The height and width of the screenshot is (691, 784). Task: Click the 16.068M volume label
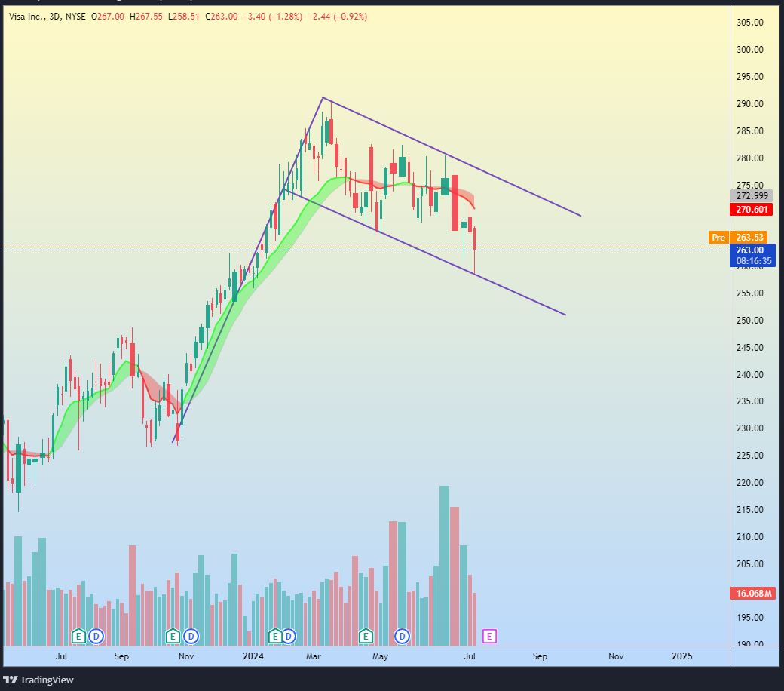pyautogui.click(x=752, y=594)
